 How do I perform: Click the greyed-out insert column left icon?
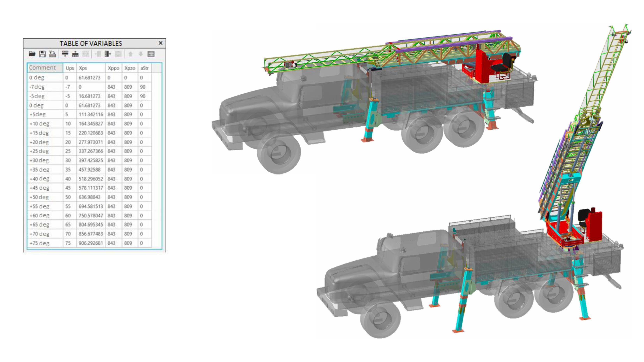click(x=98, y=54)
